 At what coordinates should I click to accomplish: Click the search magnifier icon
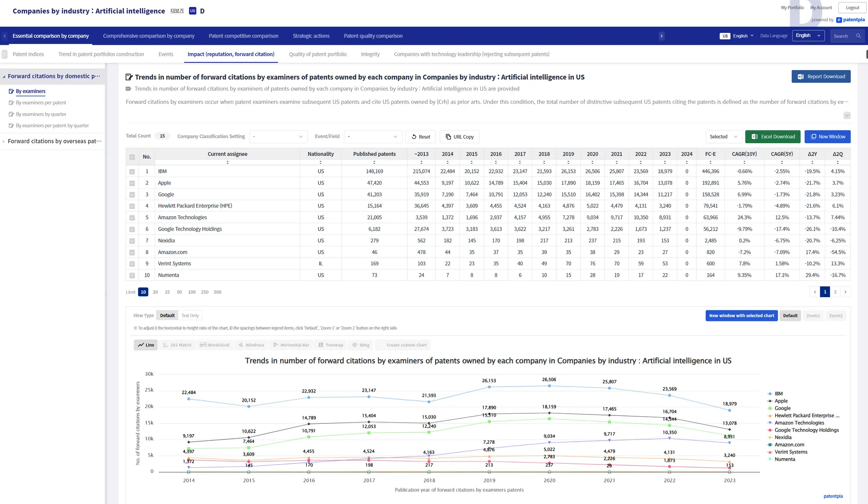858,36
